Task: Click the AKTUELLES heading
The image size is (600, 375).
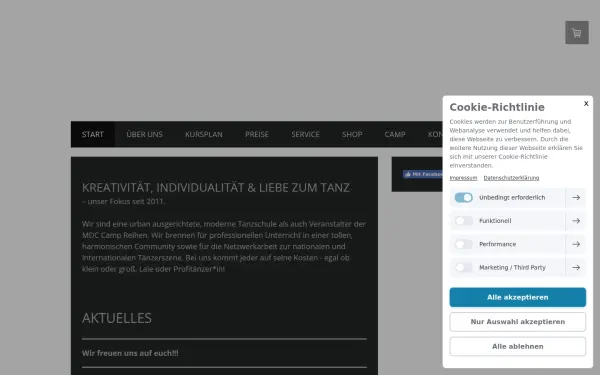Action: [117, 318]
